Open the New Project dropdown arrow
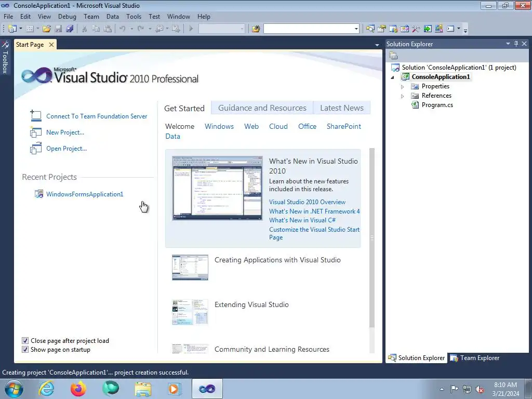 [x=21, y=29]
